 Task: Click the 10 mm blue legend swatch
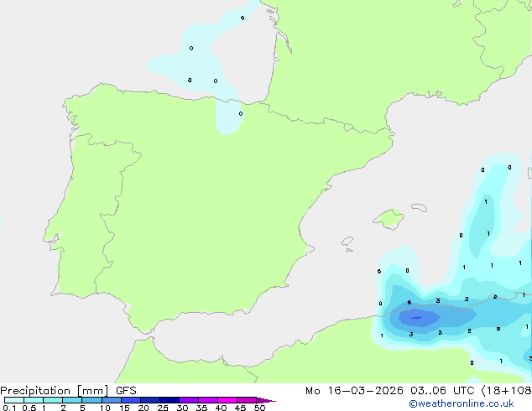tap(112, 400)
